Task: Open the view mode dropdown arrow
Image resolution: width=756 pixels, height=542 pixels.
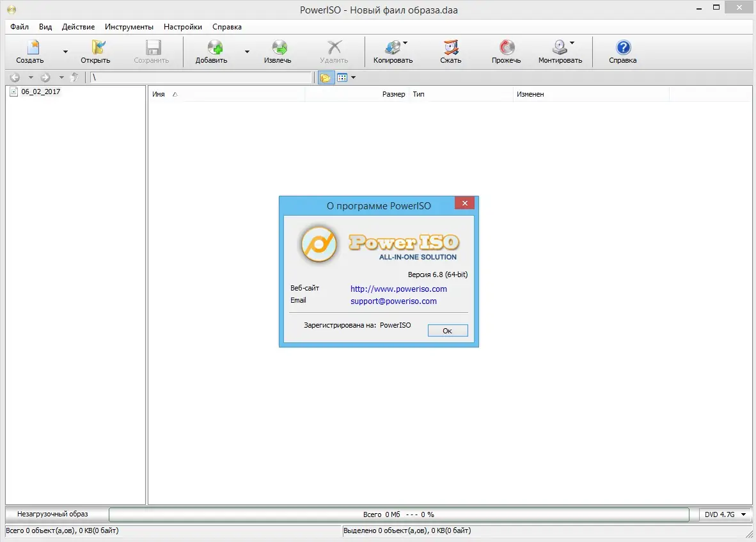Action: coord(354,77)
